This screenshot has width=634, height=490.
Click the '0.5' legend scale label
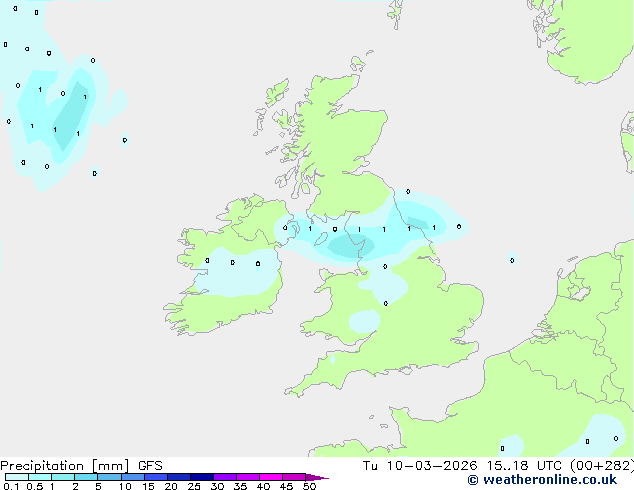tap(35, 486)
